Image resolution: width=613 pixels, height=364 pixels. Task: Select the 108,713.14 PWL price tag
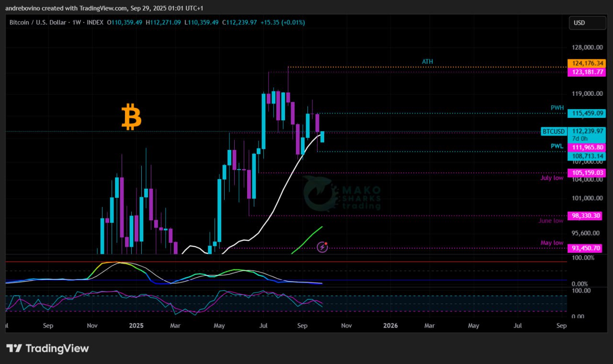tap(586, 156)
